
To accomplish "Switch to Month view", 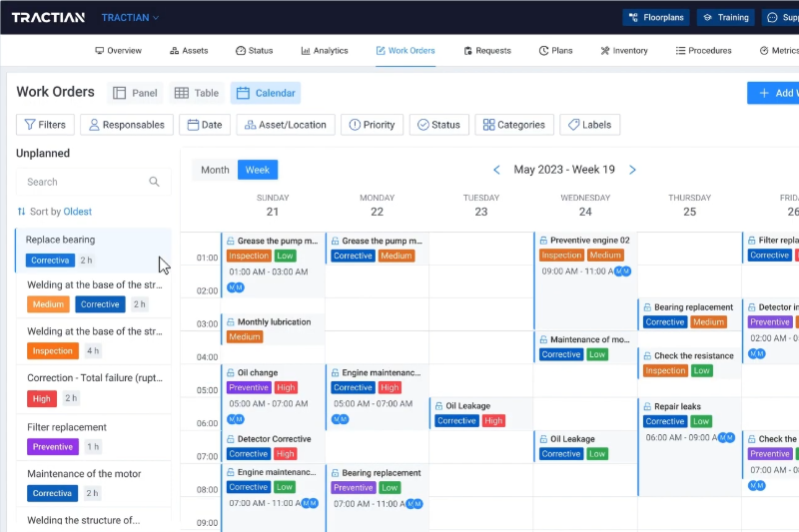I will (215, 170).
